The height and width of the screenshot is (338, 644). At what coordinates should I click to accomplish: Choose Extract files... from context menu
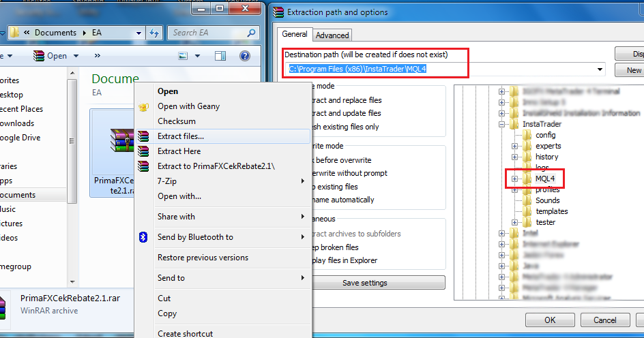tap(223, 136)
